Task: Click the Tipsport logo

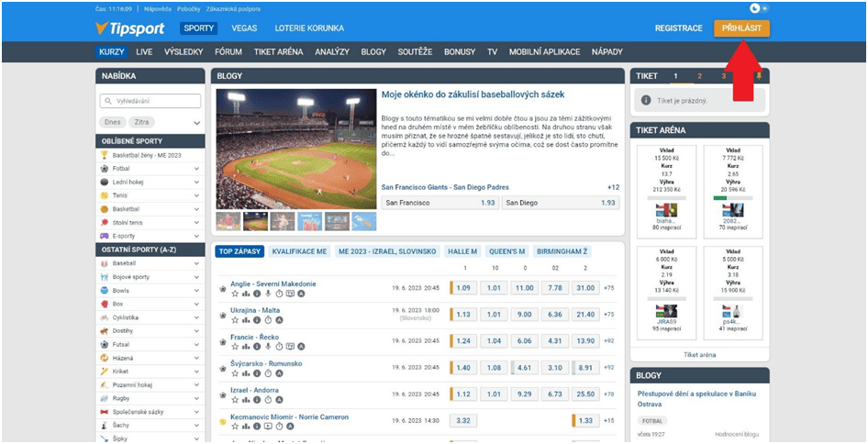Action: pyautogui.click(x=129, y=28)
